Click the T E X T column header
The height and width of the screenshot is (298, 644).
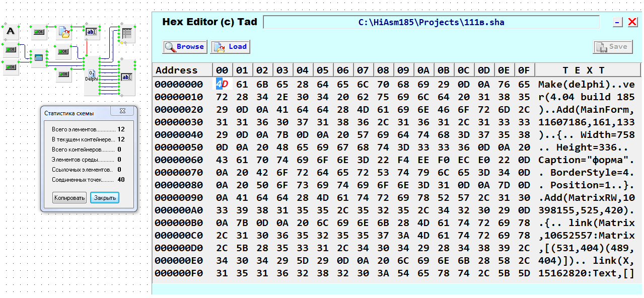(x=584, y=70)
